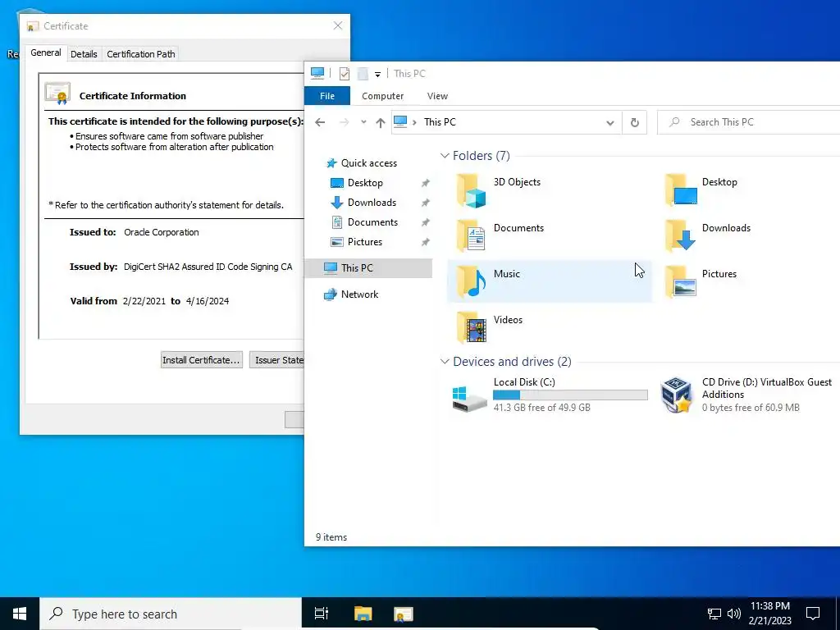
Task: Click the taskbar Type here to search box
Action: click(x=171, y=614)
